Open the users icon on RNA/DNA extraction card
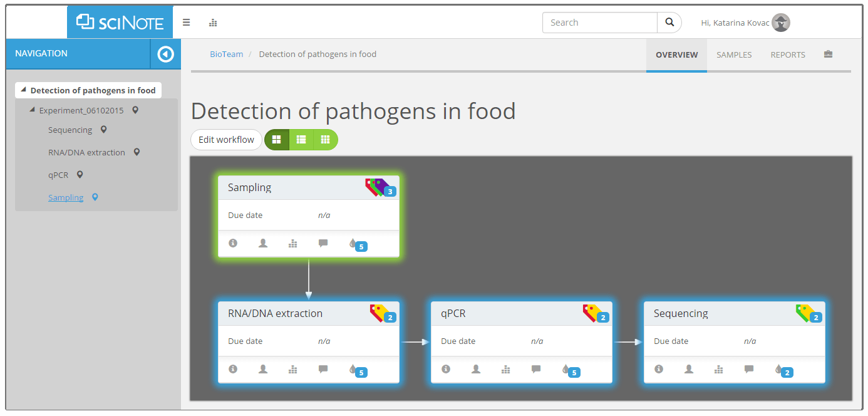868x416 pixels. click(263, 369)
